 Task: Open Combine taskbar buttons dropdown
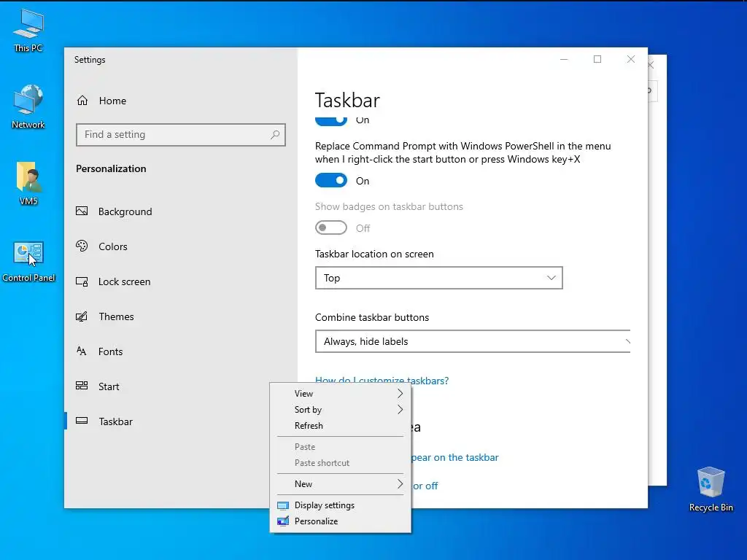[x=473, y=341]
